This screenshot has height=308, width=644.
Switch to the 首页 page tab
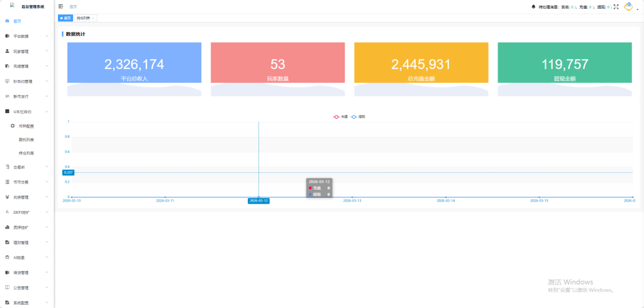click(x=65, y=18)
